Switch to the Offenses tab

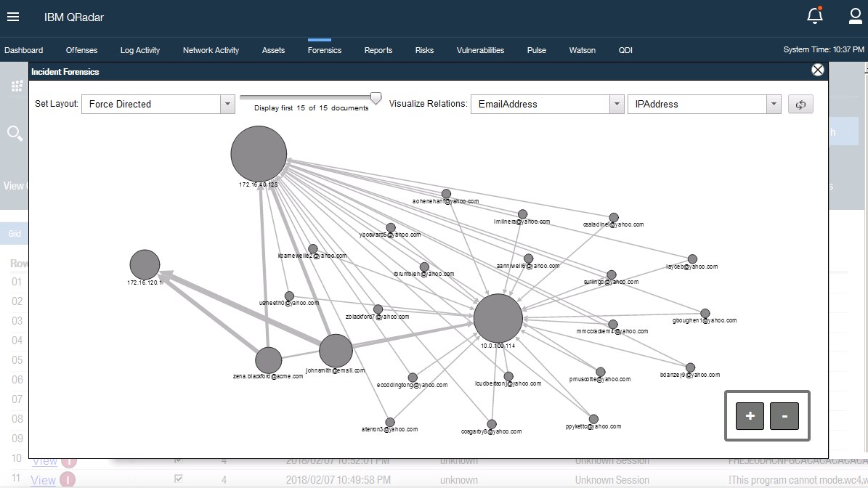[81, 50]
